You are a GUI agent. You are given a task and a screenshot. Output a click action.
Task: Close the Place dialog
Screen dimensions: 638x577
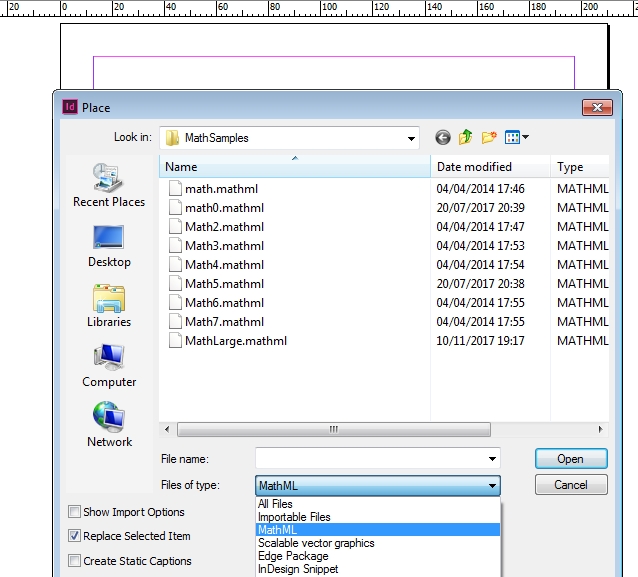pos(597,107)
